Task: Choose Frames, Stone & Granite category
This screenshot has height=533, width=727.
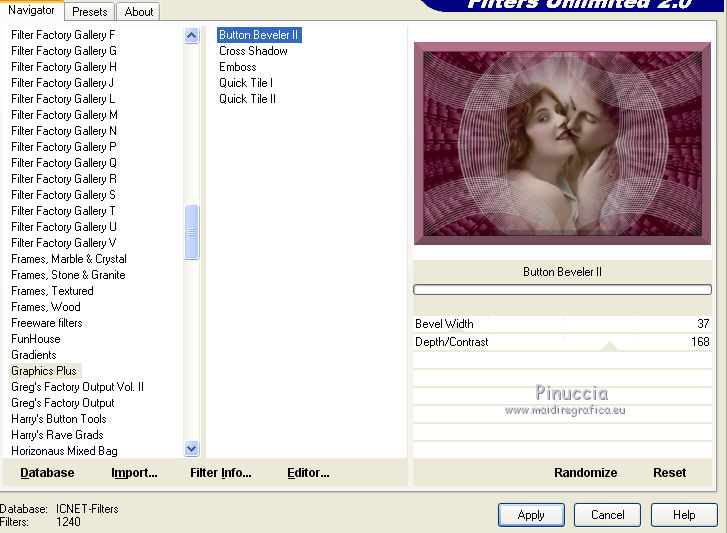Action: pos(68,275)
